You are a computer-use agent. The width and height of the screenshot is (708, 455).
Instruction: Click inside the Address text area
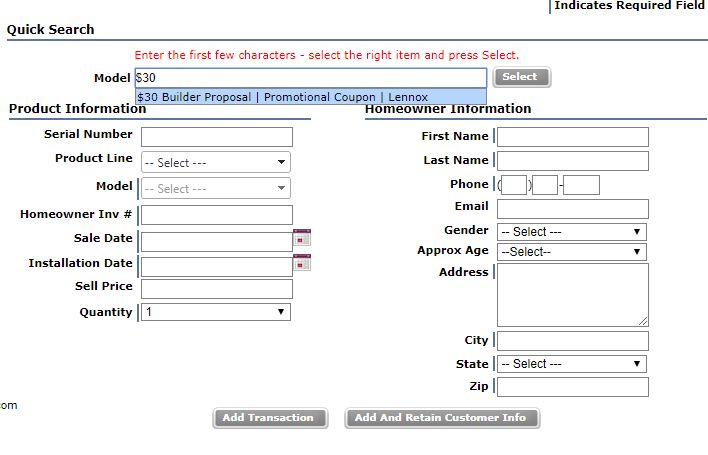pyautogui.click(x=573, y=295)
